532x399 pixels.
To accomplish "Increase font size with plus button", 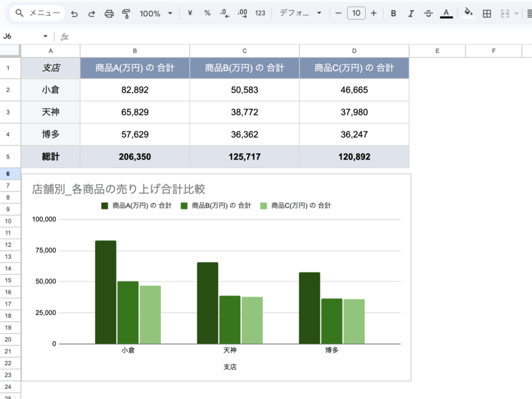I will tap(374, 13).
